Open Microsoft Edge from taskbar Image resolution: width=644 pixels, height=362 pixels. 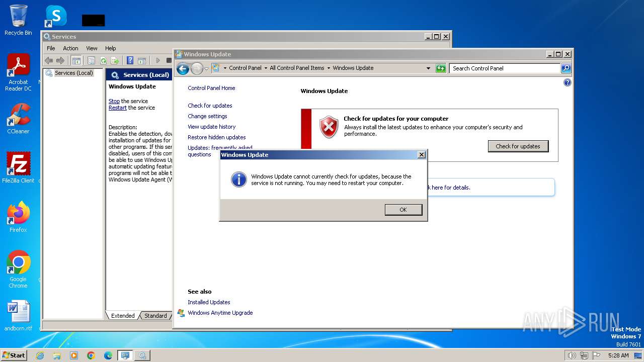tap(108, 355)
